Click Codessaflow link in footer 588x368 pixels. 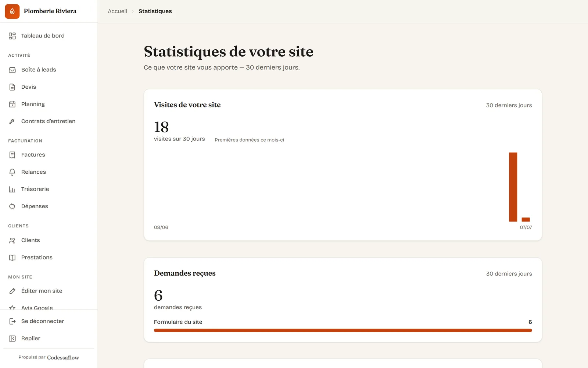pyautogui.click(x=63, y=358)
